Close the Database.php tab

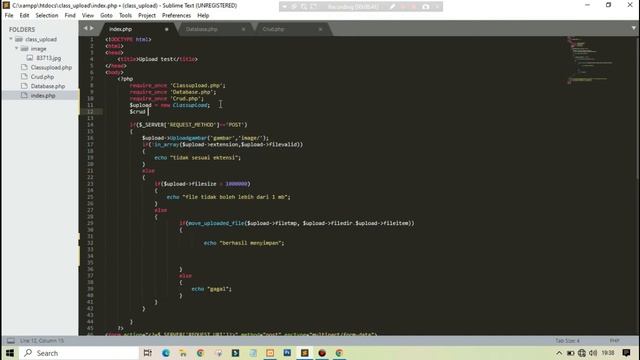point(244,29)
